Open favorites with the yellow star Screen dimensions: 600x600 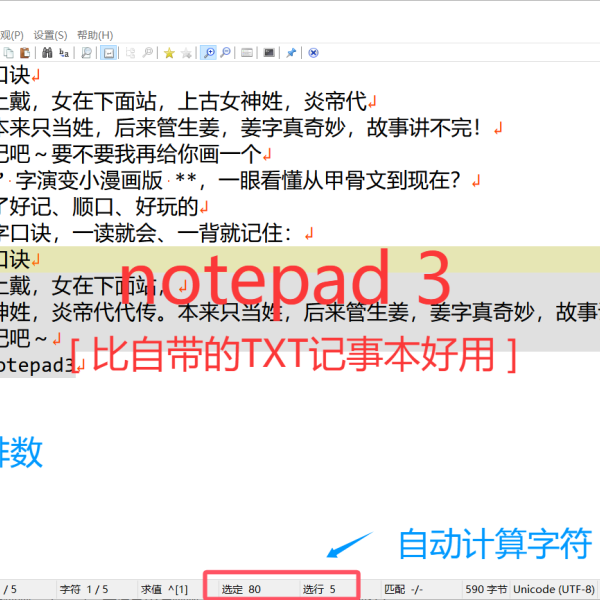point(169,53)
